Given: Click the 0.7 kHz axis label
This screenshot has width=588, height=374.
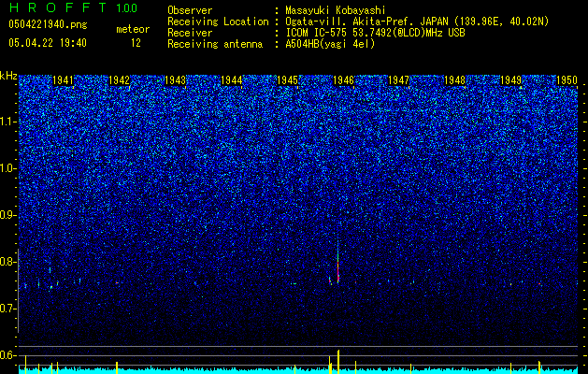Looking at the screenshot, I should pos(8,309).
